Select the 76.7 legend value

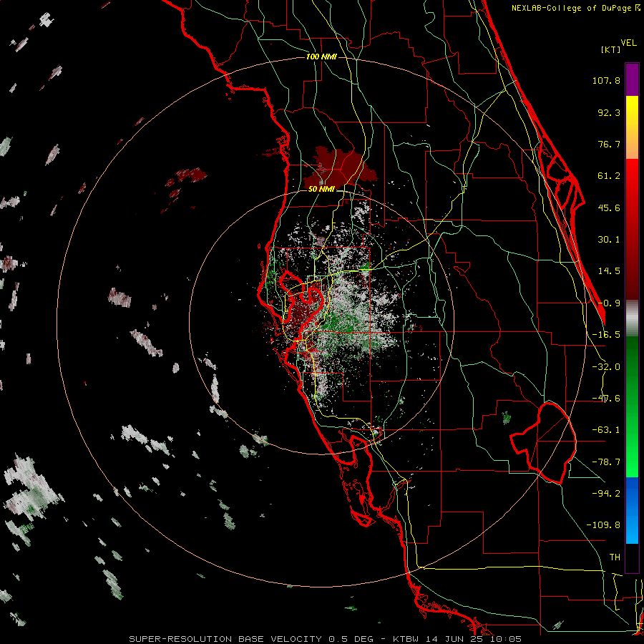[609, 144]
